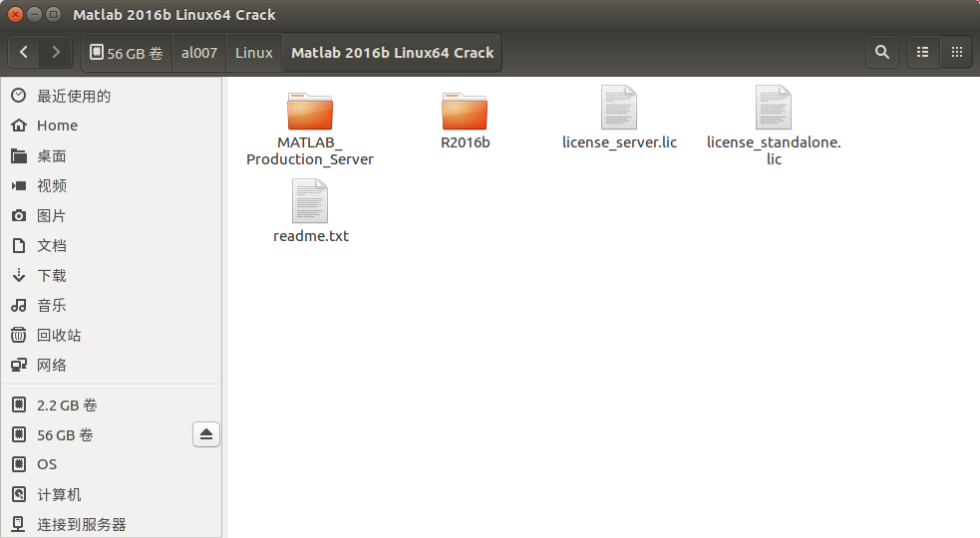This screenshot has height=538, width=980.
Task: Eject the 56 GB volume
Action: click(x=206, y=434)
